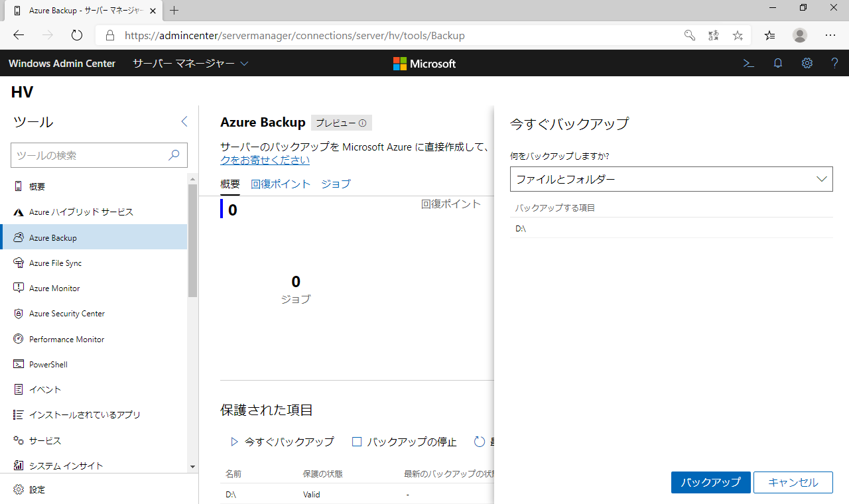Expand サーバー マネージャー dropdown
This screenshot has height=504, width=849.
coord(190,64)
